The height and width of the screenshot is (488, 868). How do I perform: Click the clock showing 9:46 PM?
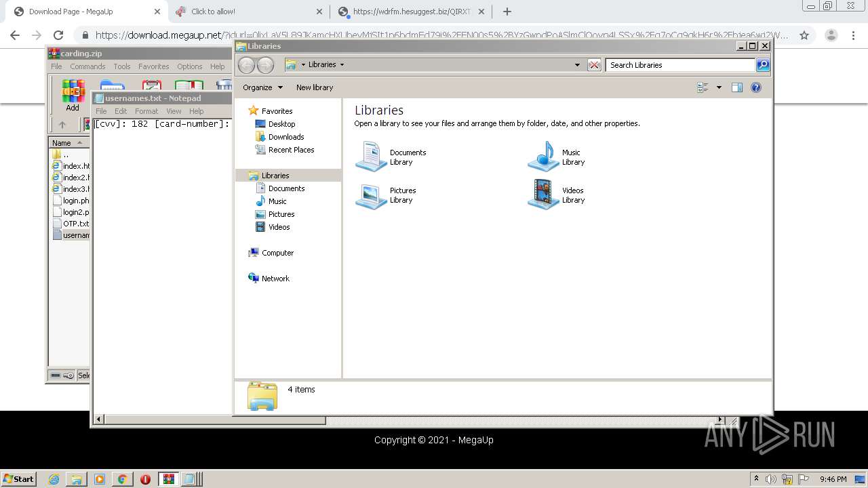tap(833, 479)
